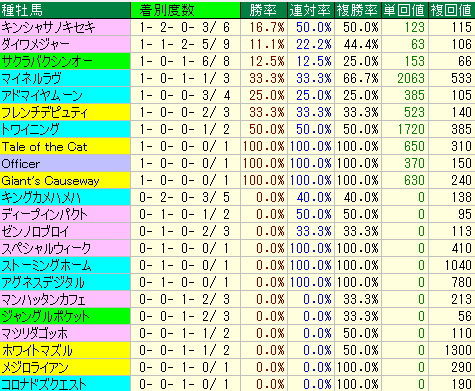Click the 780 place return value
This screenshot has height=391, width=475.
point(452,282)
